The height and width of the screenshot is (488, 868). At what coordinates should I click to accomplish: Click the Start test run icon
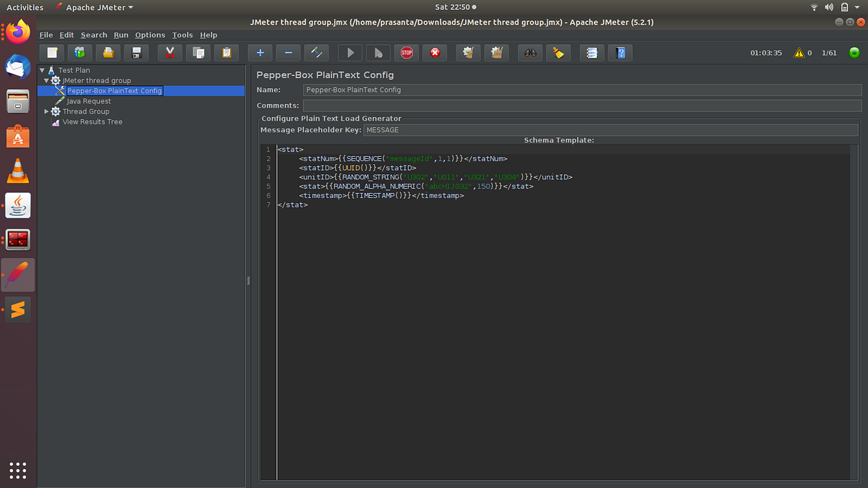[351, 52]
